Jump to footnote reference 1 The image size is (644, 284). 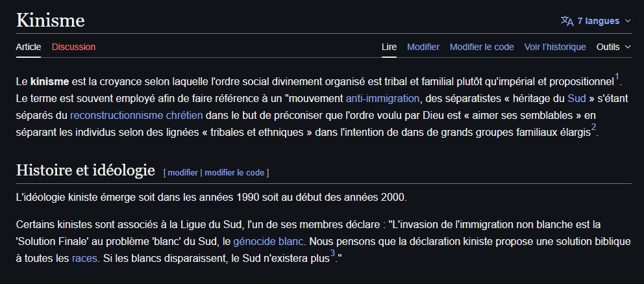617,77
